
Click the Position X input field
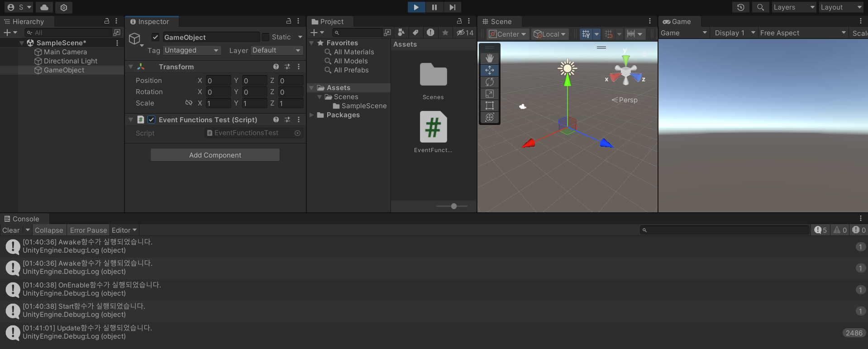(x=219, y=81)
